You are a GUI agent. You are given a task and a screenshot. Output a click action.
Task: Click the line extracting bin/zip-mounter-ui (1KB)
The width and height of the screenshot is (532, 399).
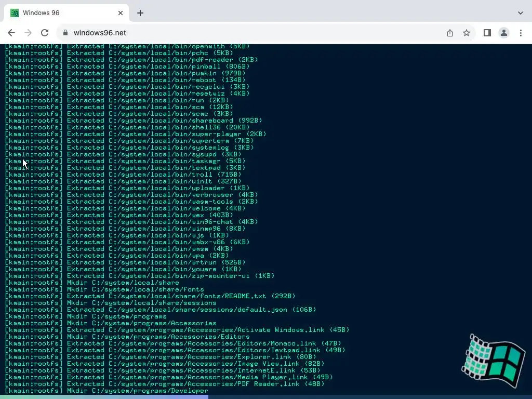(x=139, y=276)
